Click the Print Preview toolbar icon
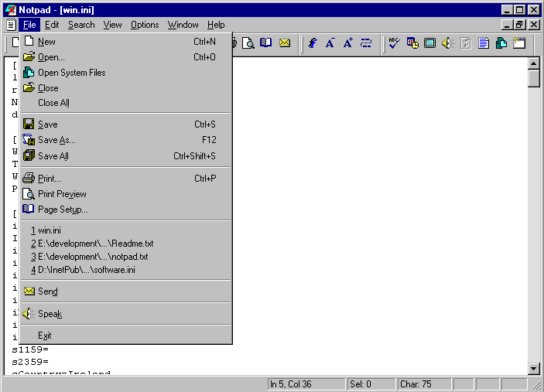The height and width of the screenshot is (392, 544). (248, 43)
